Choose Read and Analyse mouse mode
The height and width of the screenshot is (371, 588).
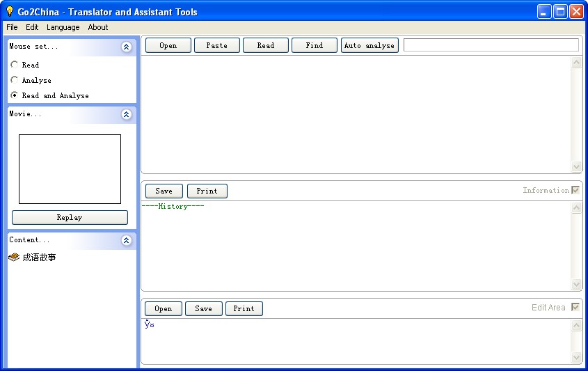click(14, 95)
